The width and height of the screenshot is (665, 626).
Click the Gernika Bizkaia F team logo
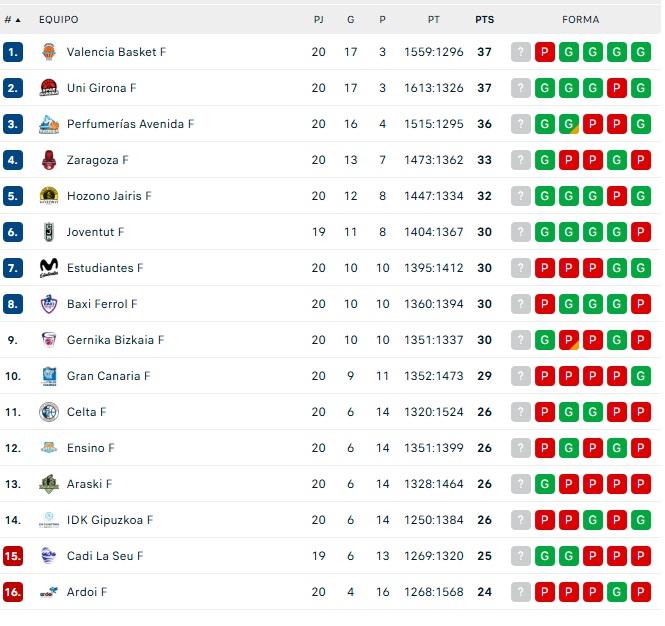(49, 340)
